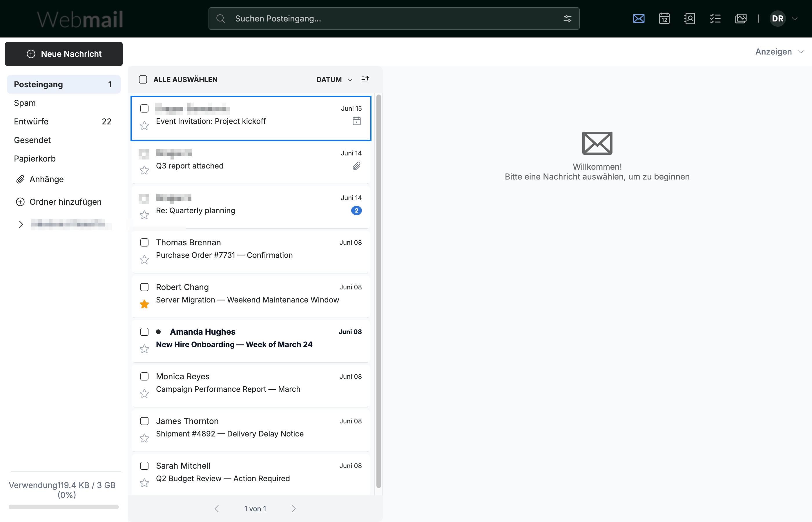Screen dimensions: 812x522
Task: Open the Contacts address book icon
Action: [x=690, y=19]
